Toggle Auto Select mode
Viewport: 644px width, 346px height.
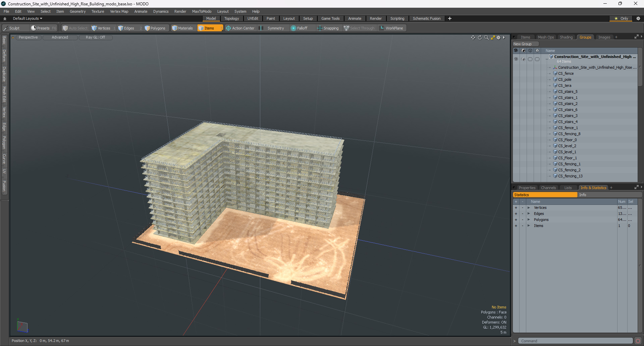coord(75,28)
